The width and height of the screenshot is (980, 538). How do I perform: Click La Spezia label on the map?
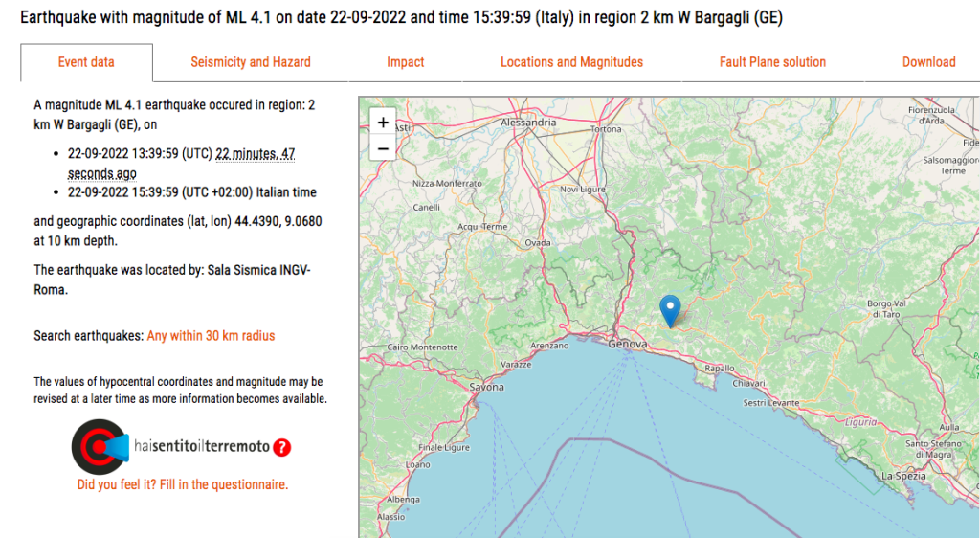902,476
